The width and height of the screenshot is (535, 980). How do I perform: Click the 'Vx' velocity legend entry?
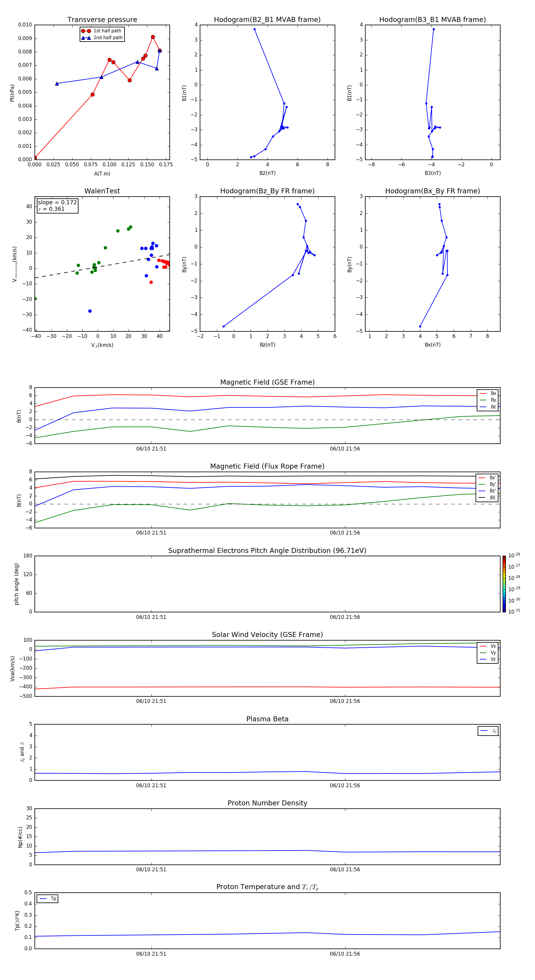[488, 646]
